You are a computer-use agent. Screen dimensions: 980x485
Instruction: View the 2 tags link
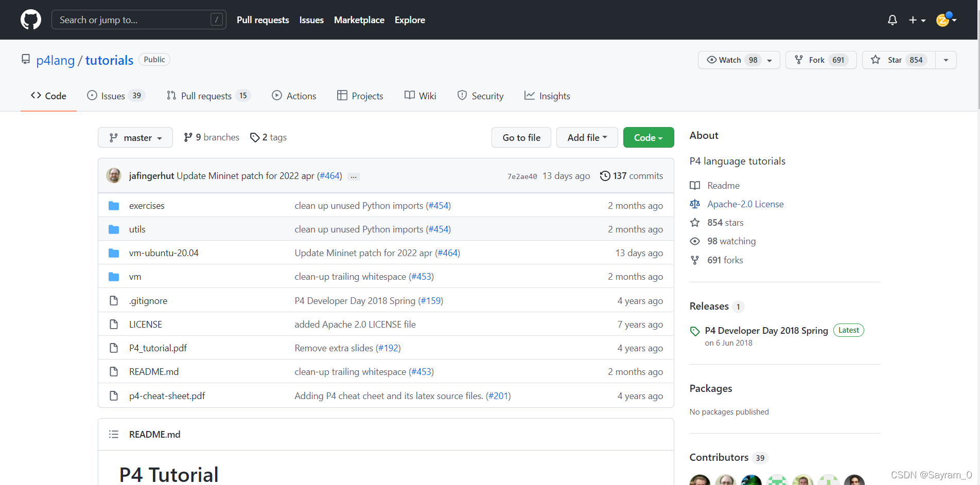pyautogui.click(x=268, y=137)
